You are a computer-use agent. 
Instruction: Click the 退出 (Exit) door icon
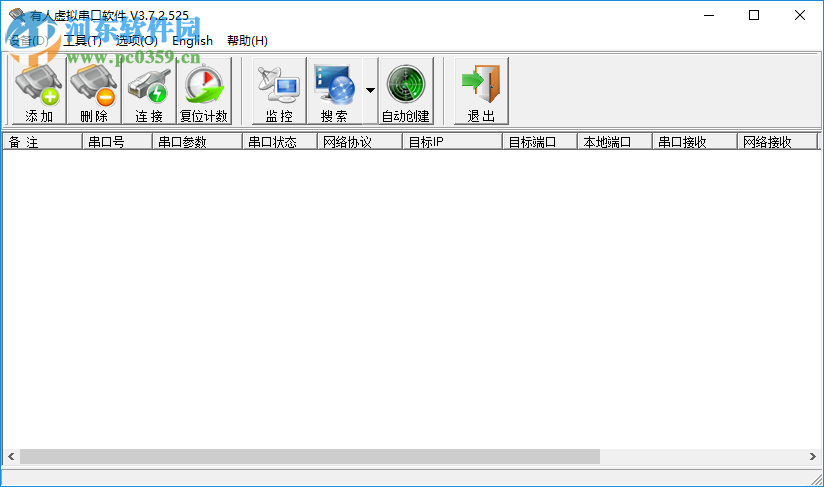pyautogui.click(x=481, y=91)
